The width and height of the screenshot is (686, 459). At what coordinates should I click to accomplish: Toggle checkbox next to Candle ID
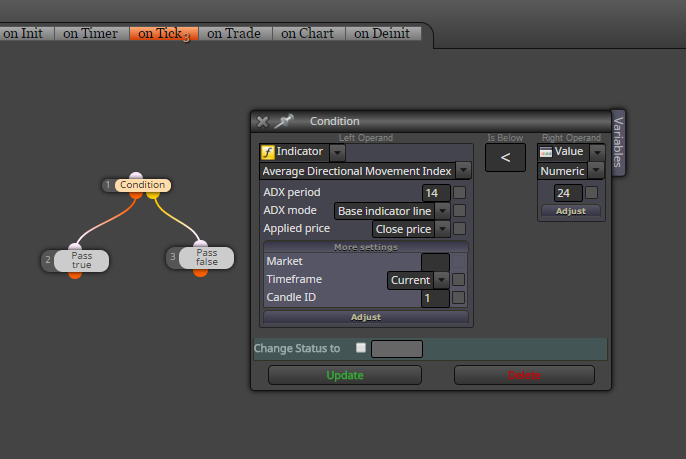(458, 298)
